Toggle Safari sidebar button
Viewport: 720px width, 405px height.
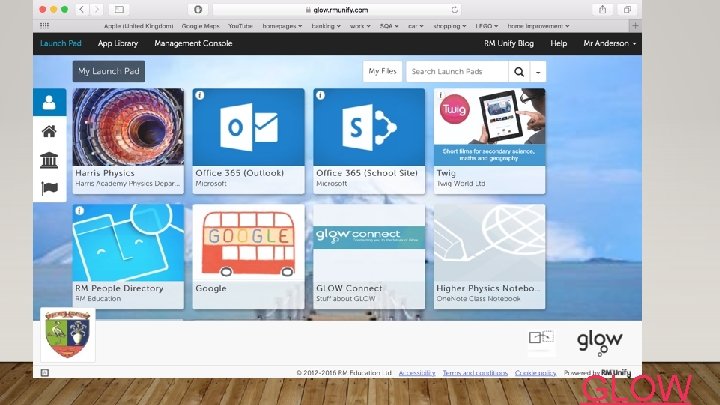pyautogui.click(x=119, y=9)
